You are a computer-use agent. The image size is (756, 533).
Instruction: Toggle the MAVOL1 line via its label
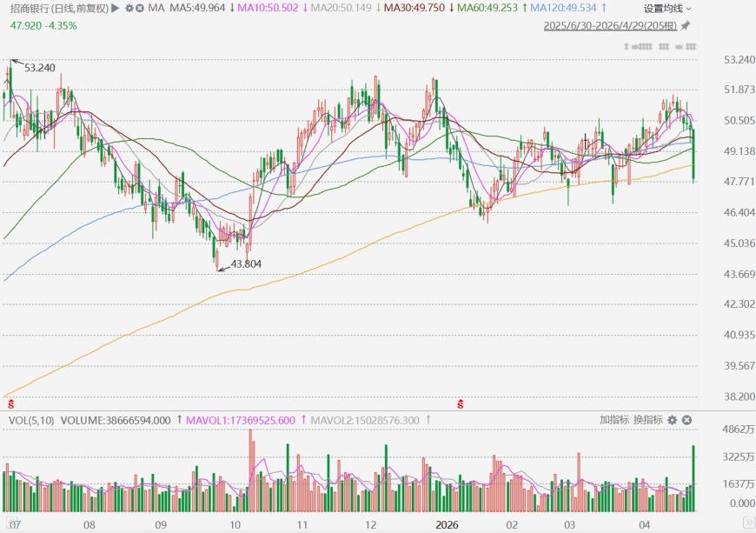pyautogui.click(x=241, y=421)
